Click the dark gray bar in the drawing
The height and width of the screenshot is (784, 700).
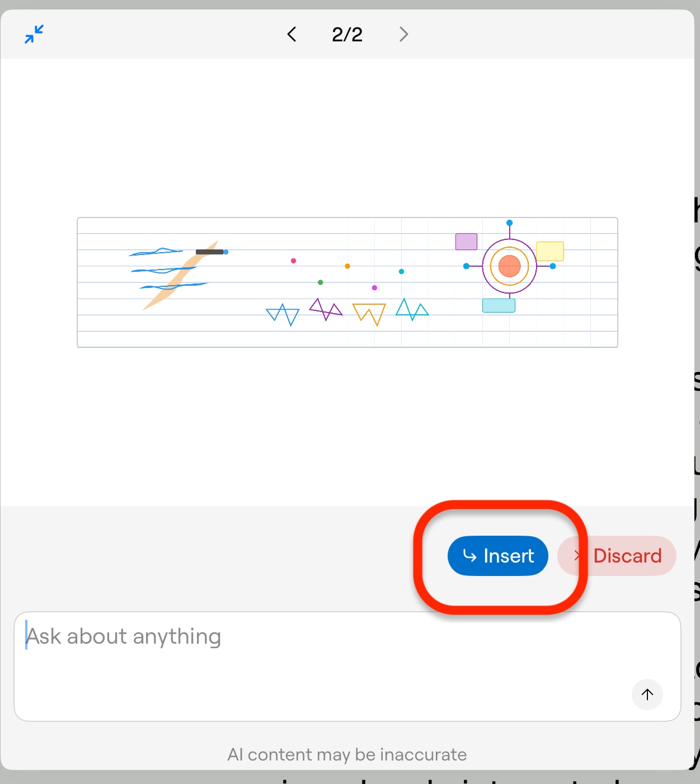tap(209, 252)
